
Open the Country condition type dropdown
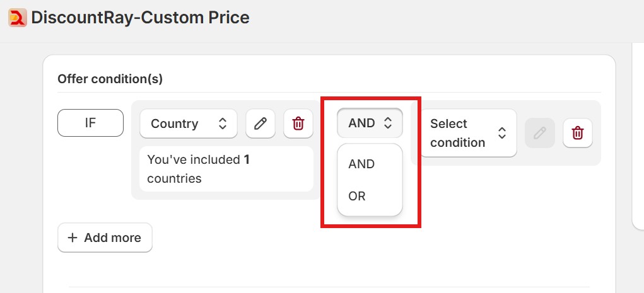188,124
